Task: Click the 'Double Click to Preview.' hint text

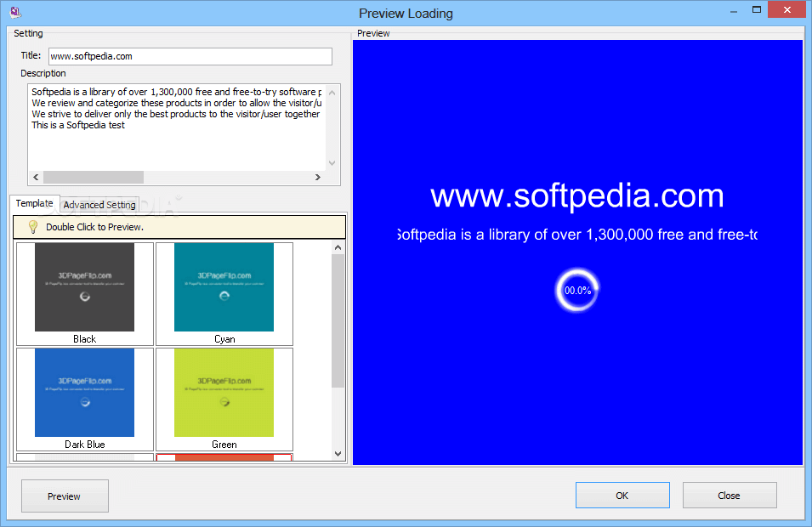Action: point(94,227)
